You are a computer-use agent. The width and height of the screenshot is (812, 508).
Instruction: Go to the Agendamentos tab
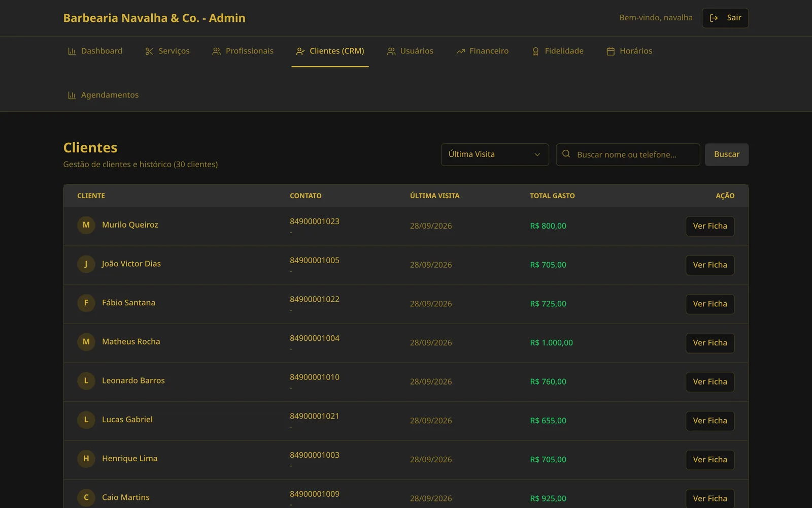[104, 96]
